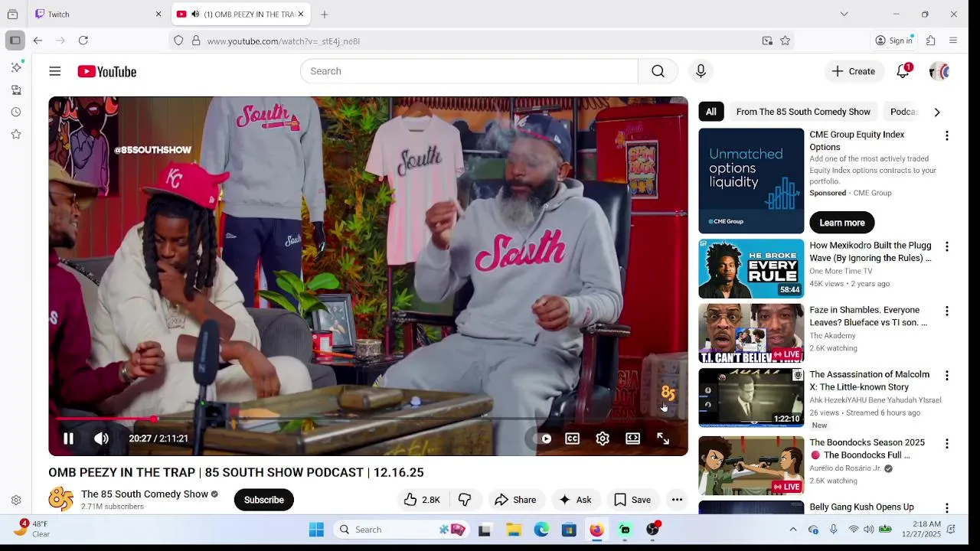The image size is (980, 551).
Task: Open history sidebar clock icon
Action: 16,112
